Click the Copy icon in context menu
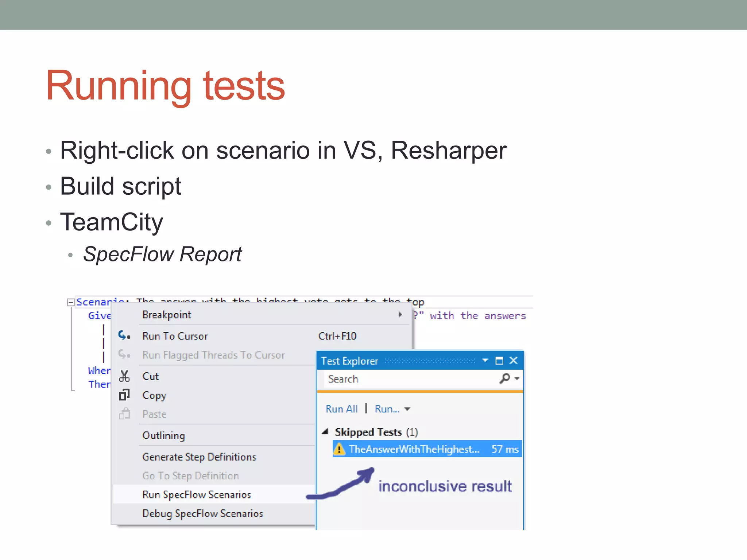Screen dimensions: 747x560 point(124,395)
